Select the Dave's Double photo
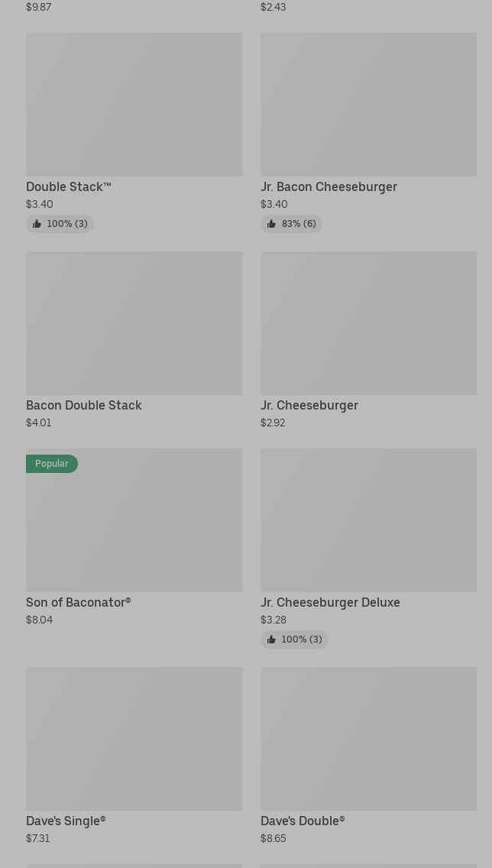 368,739
